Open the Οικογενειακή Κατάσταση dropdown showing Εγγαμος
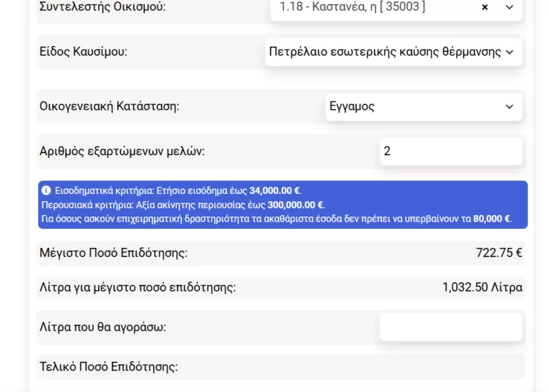 pos(414,107)
